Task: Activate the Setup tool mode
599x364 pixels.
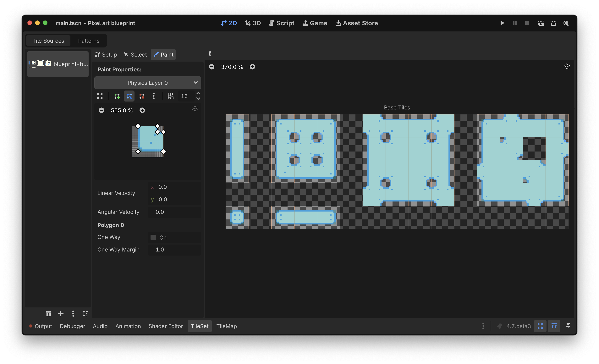Action: point(106,54)
